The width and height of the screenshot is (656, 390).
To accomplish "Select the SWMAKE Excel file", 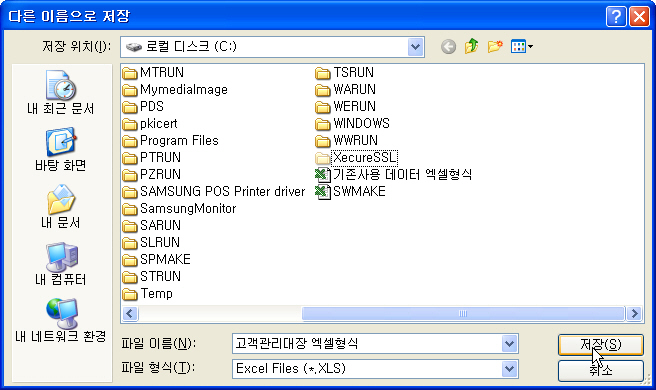I will [x=350, y=192].
